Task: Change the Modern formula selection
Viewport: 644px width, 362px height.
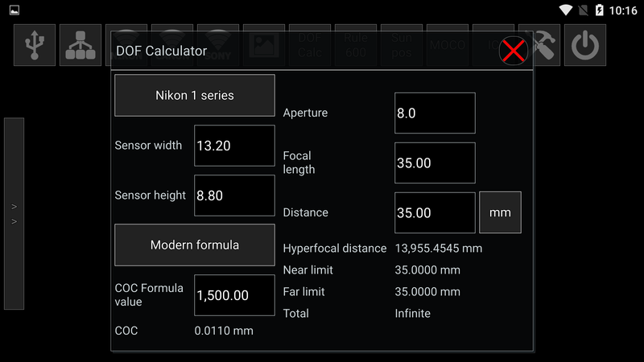Action: click(x=195, y=245)
